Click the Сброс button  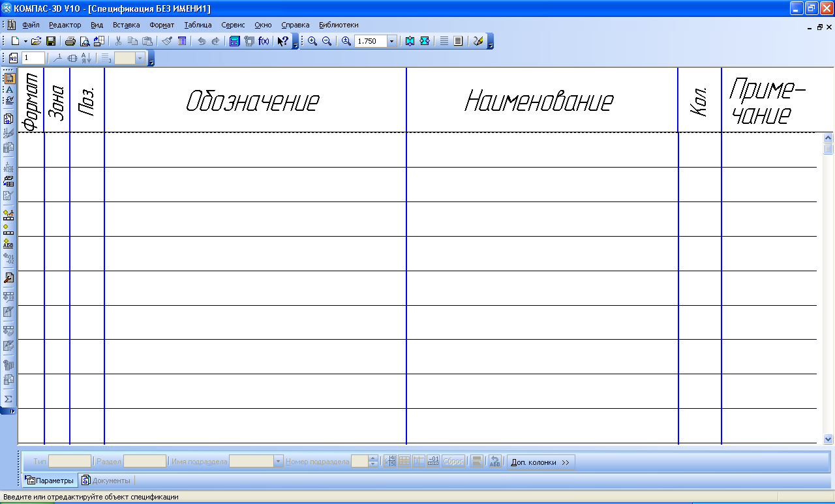click(453, 462)
